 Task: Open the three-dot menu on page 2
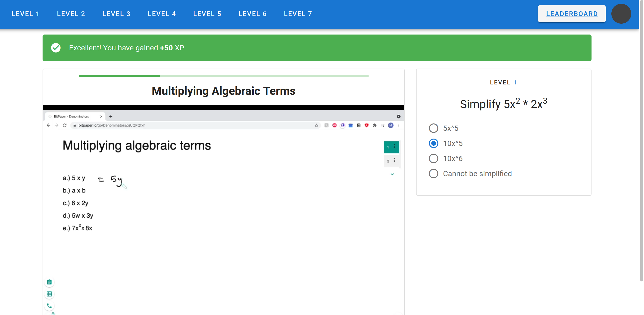394,161
